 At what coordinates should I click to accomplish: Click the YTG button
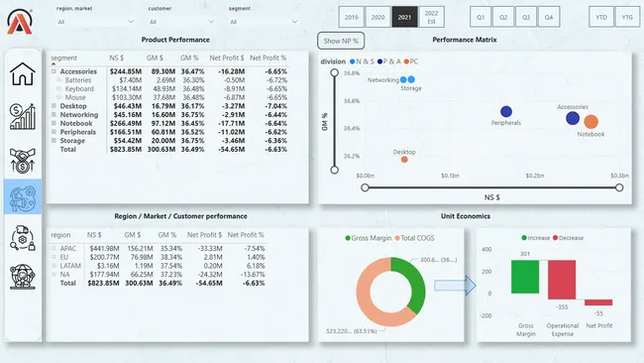tap(627, 17)
